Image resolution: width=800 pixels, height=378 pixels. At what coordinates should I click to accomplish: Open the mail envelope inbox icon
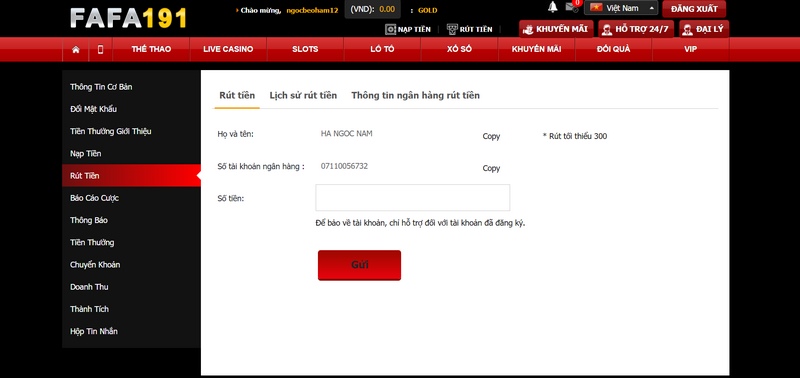[x=572, y=8]
